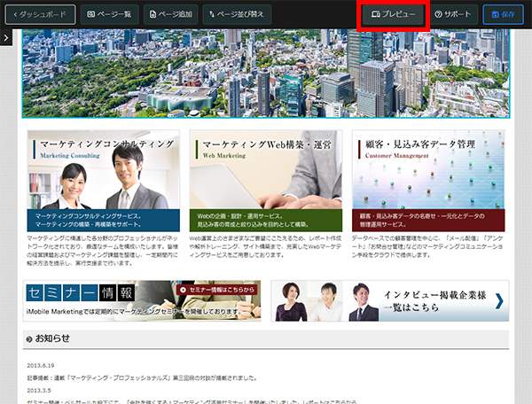Select the 2013.6.19 news article text
The width and height of the screenshot is (532, 404).
point(133,377)
